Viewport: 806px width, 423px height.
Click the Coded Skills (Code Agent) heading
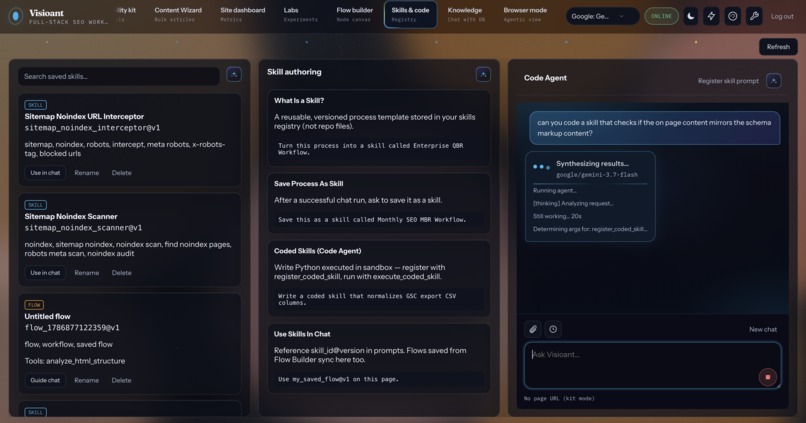pos(318,251)
